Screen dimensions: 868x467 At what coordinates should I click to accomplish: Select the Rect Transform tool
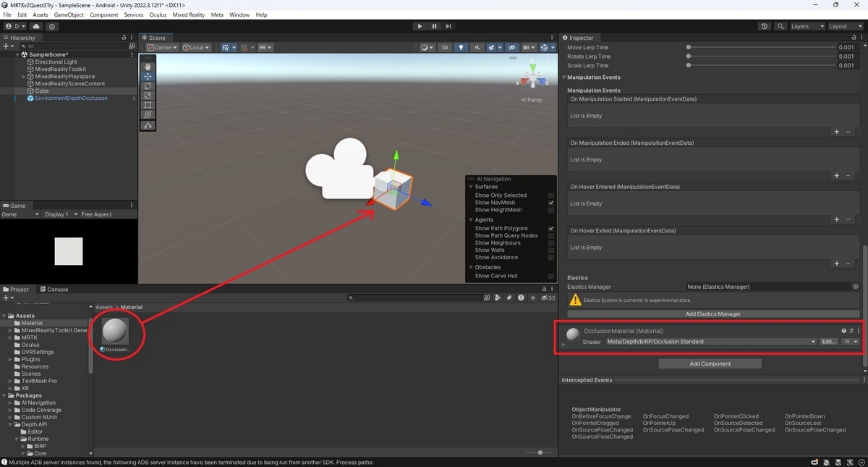coord(148,105)
